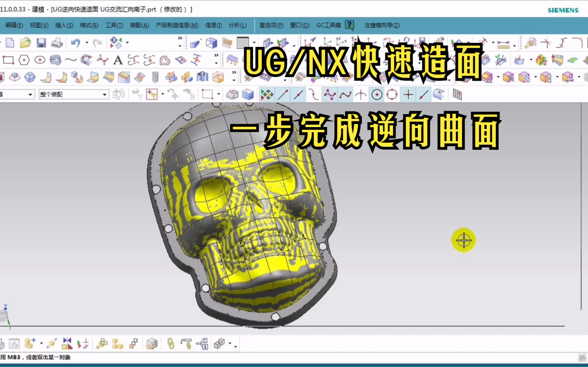
Task: Select the Ellipse curve tool
Action: coord(40,60)
